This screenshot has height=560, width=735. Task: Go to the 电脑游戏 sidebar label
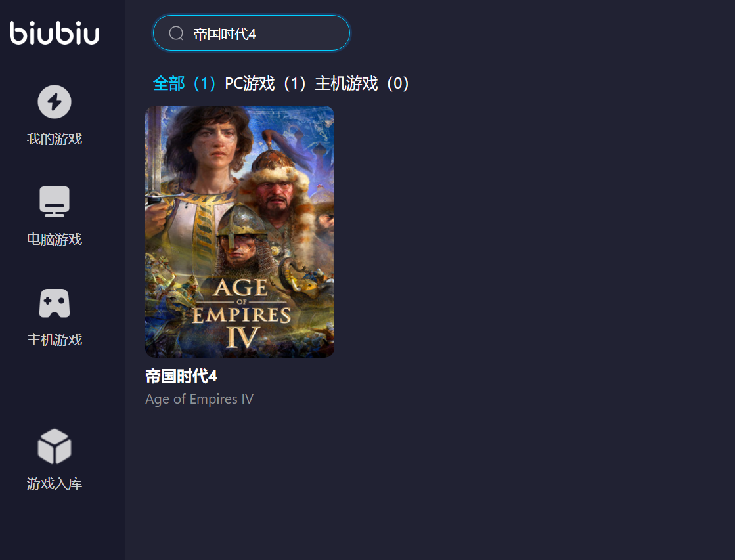point(55,239)
